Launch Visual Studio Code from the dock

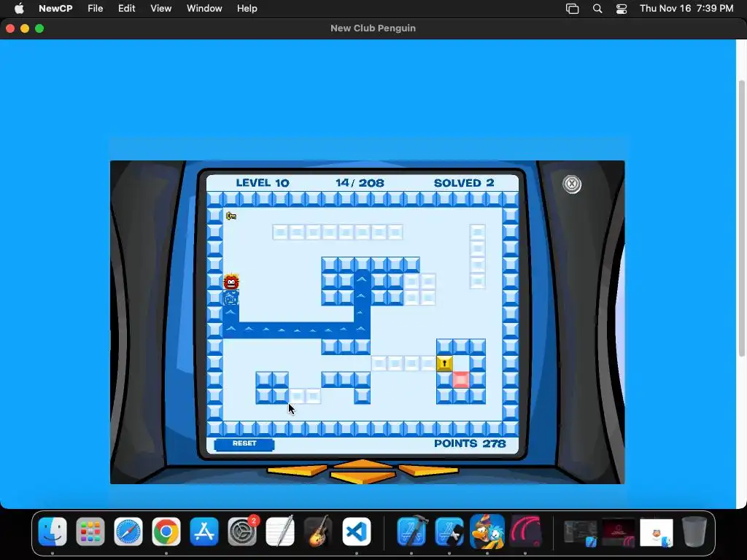tap(356, 532)
